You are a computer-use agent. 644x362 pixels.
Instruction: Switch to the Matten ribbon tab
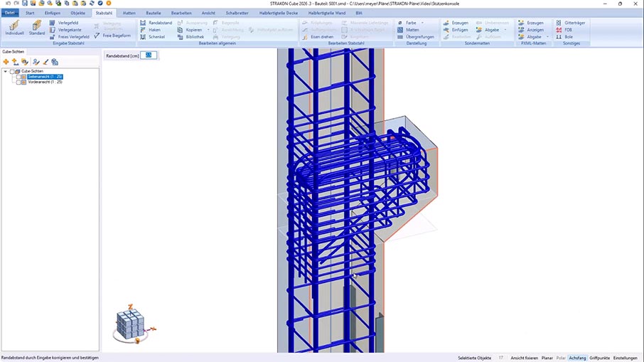pyautogui.click(x=129, y=13)
